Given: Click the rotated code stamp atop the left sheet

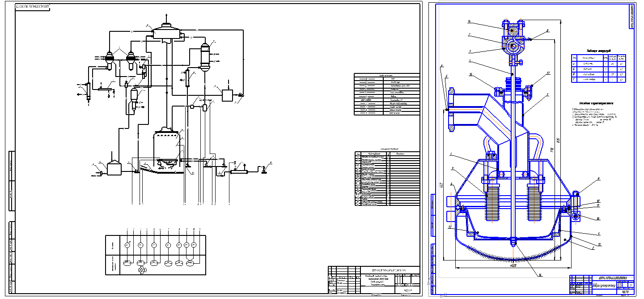Looking at the screenshot, I should tap(32, 8).
